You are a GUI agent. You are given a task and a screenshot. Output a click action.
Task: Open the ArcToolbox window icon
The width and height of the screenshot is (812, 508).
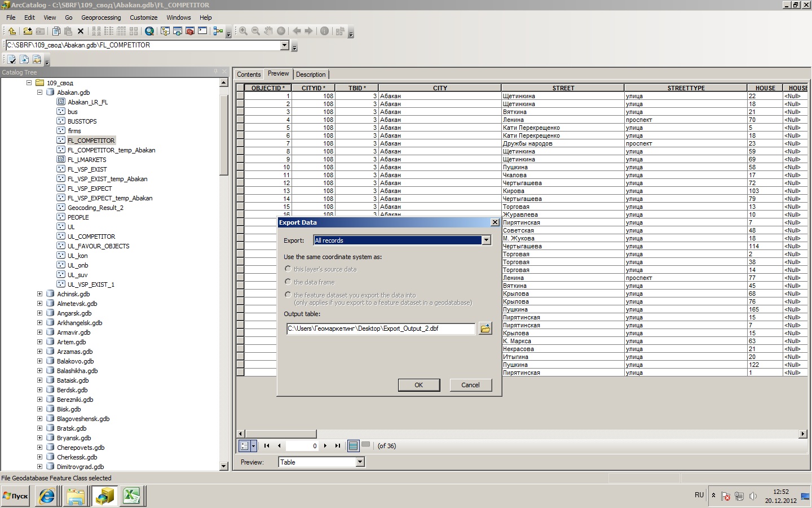tap(190, 31)
